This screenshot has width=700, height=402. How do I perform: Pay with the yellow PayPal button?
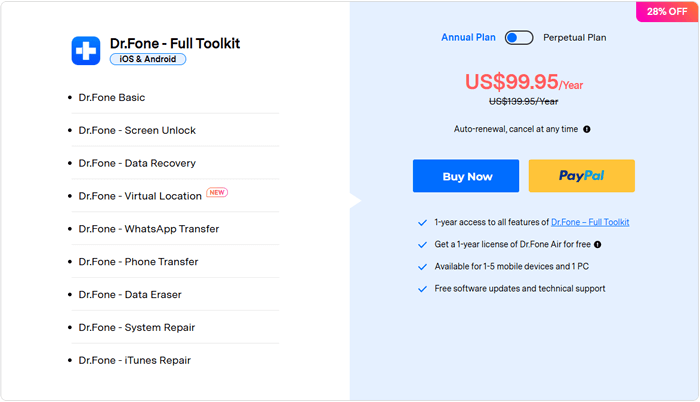(582, 176)
